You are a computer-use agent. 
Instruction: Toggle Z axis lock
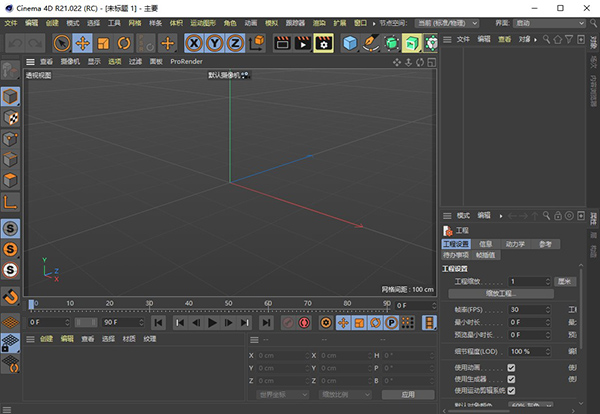[x=235, y=43]
